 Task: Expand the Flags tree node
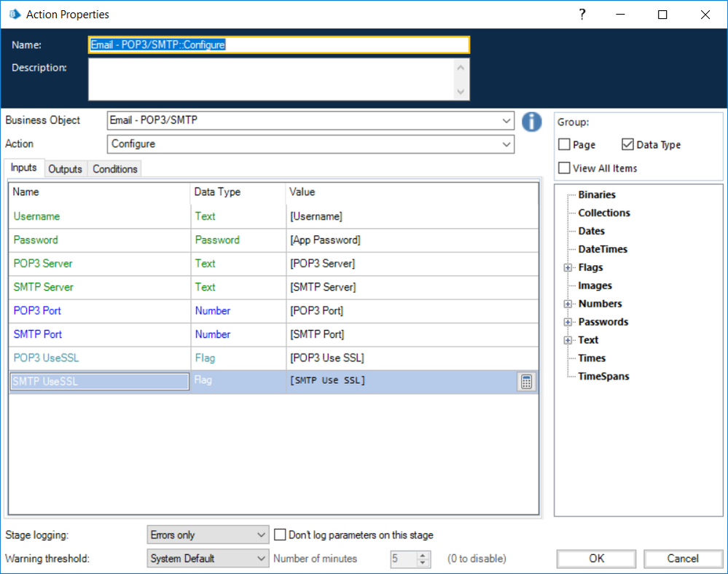(568, 268)
